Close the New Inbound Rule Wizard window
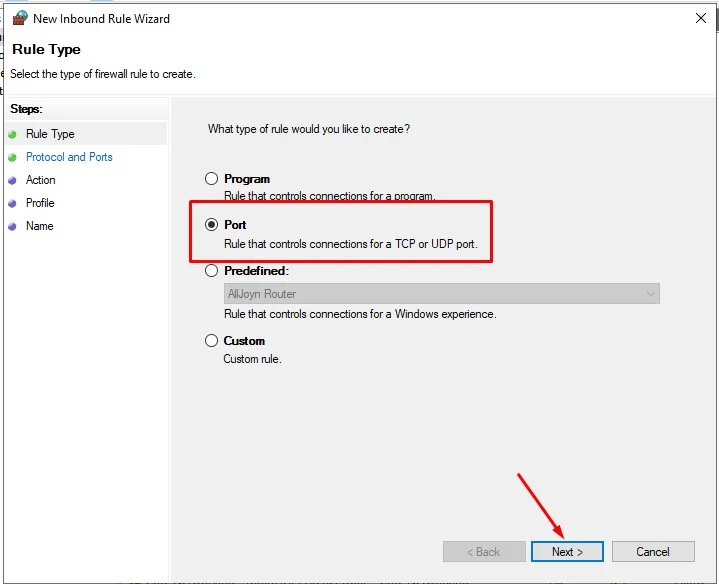This screenshot has height=584, width=719. click(x=701, y=18)
